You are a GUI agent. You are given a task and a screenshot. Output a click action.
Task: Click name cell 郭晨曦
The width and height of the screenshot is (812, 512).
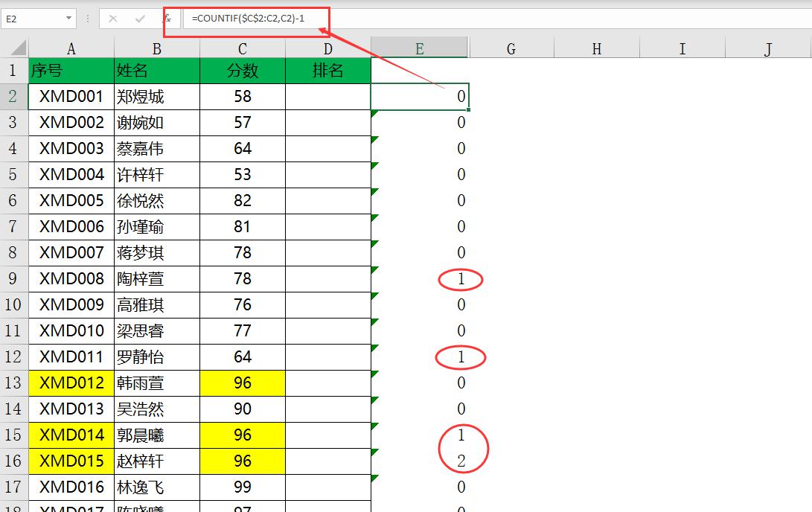point(157,435)
